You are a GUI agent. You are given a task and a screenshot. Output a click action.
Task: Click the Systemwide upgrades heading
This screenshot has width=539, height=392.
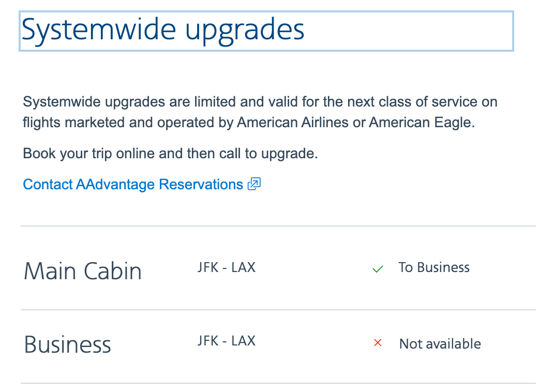click(x=163, y=31)
